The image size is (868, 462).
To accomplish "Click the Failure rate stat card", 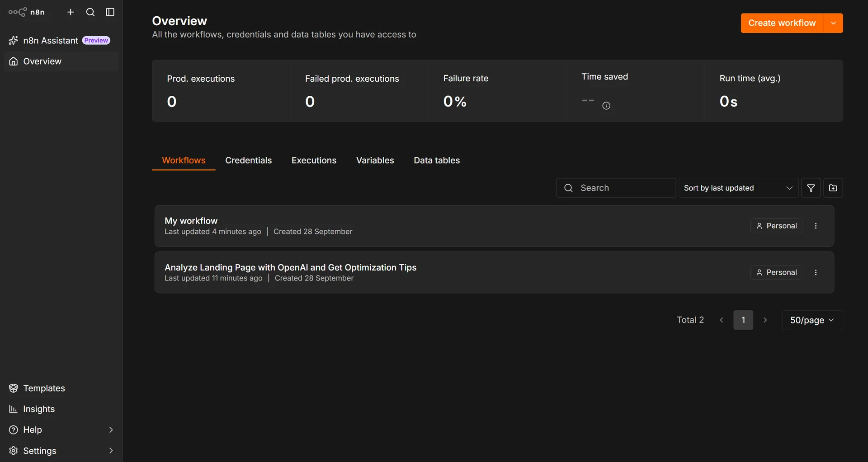I will (497, 91).
